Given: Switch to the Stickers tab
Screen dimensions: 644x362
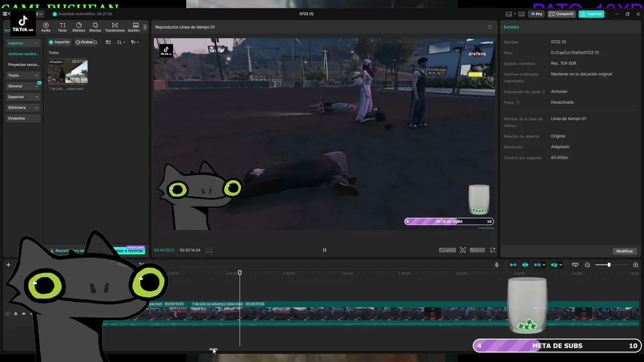Looking at the screenshot, I should point(78,27).
